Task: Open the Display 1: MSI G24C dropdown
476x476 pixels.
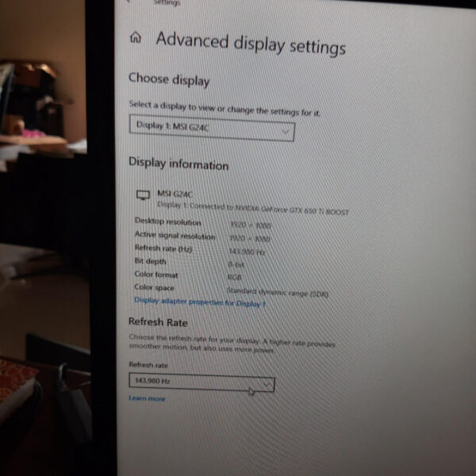Action: (x=212, y=128)
